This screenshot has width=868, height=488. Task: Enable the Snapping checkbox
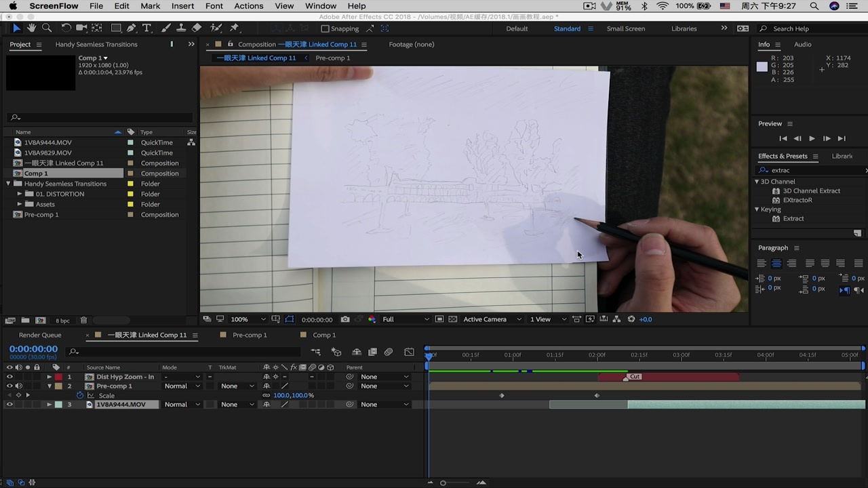[x=325, y=28]
